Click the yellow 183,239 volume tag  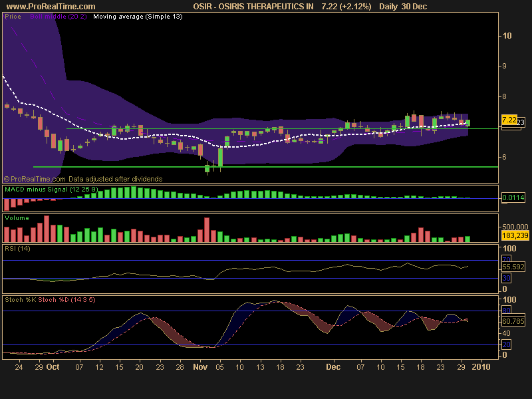(515, 235)
